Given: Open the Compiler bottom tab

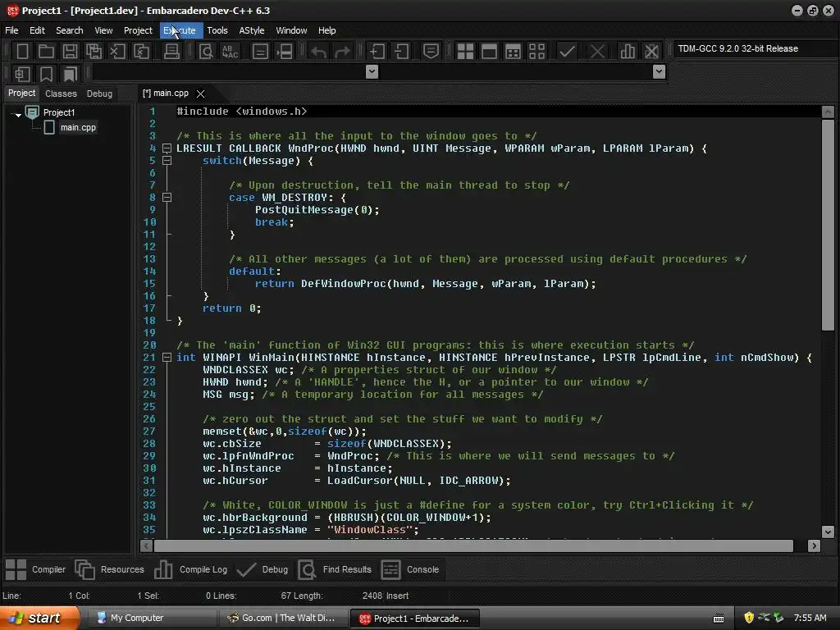Looking at the screenshot, I should (x=35, y=569).
